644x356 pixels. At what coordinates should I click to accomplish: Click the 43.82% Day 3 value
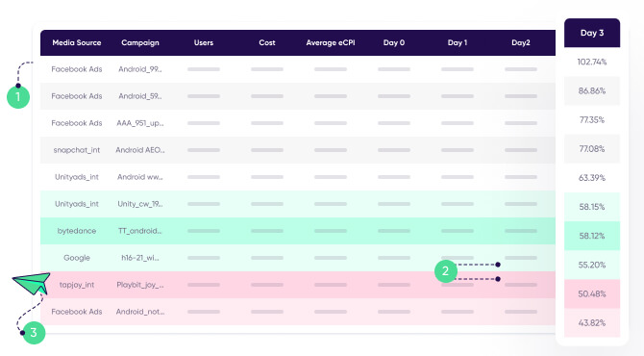592,323
